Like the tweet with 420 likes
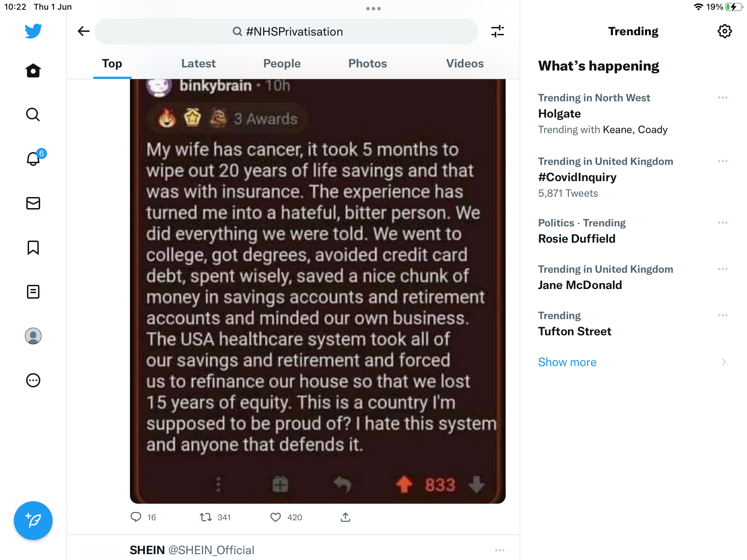 coord(286,517)
